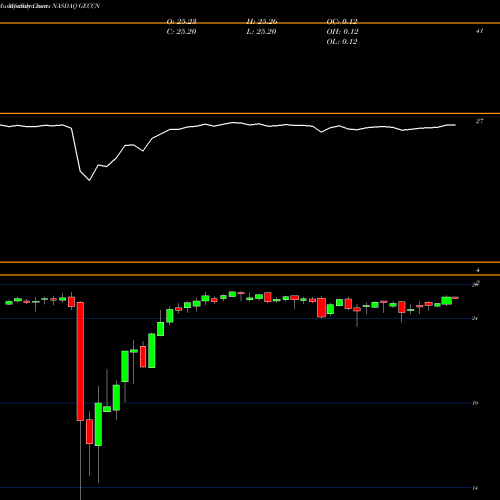This screenshot has width=500, height=500.
Task: Click the 19 price axis label
Action: 475,403
